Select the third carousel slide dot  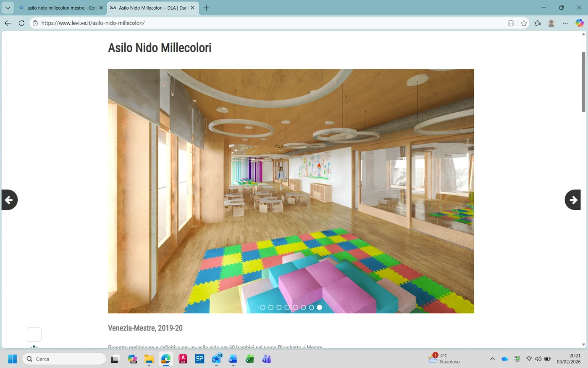(279, 307)
